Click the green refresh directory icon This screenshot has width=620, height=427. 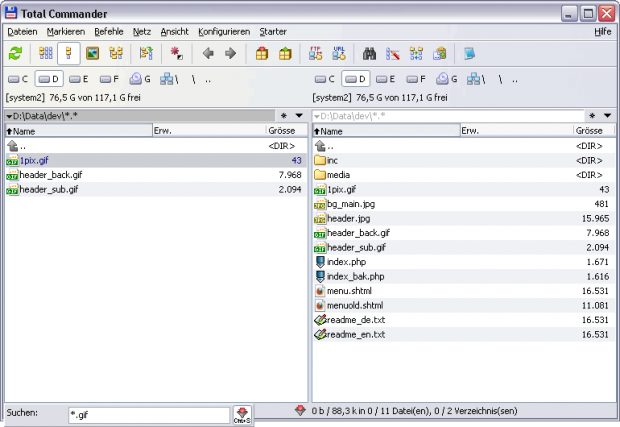pos(15,53)
